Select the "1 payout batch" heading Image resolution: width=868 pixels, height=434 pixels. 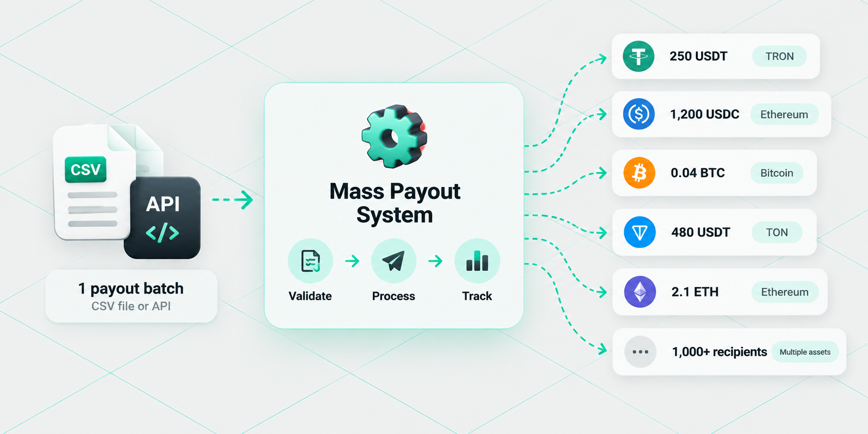(131, 288)
